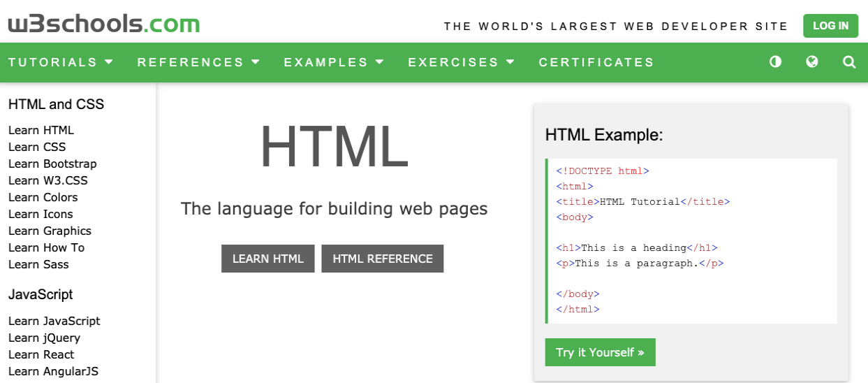Go to Learn JavaScript in sidebar
The width and height of the screenshot is (868, 383).
pyautogui.click(x=54, y=321)
